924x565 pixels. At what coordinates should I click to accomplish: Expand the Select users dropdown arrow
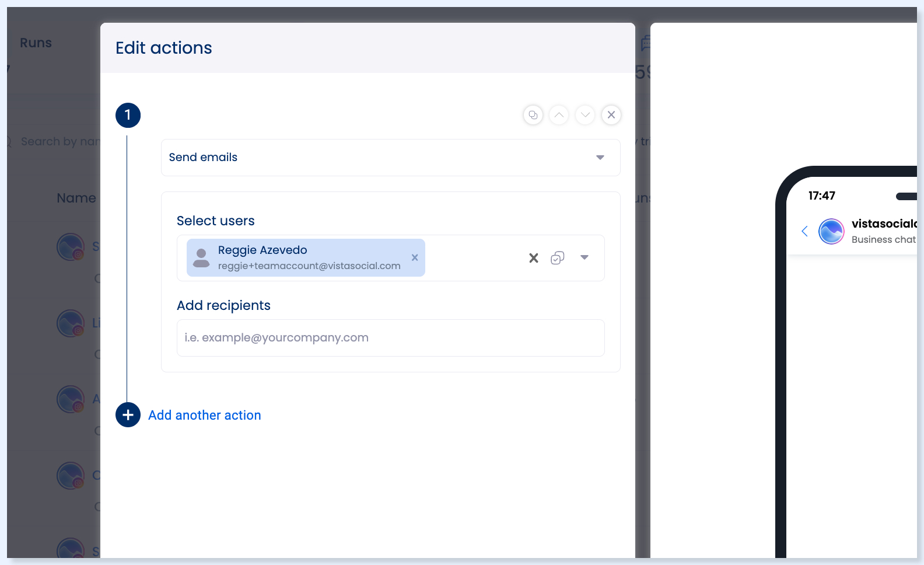[x=584, y=257]
